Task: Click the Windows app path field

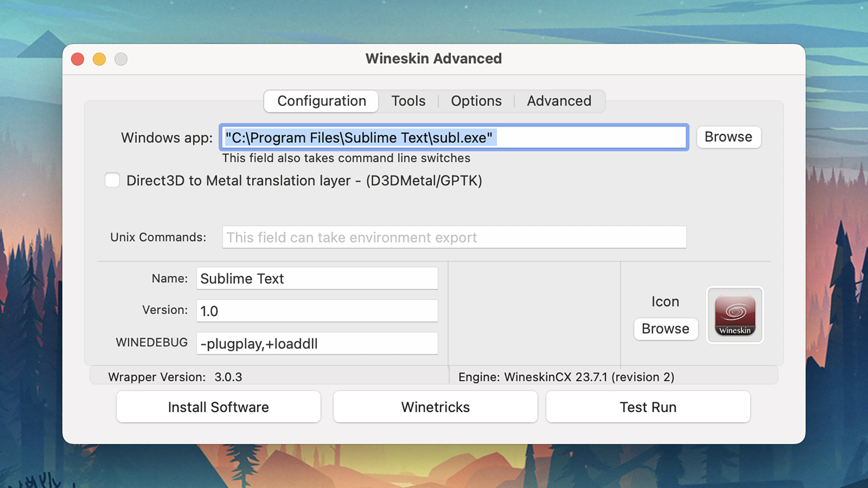Action: point(454,138)
